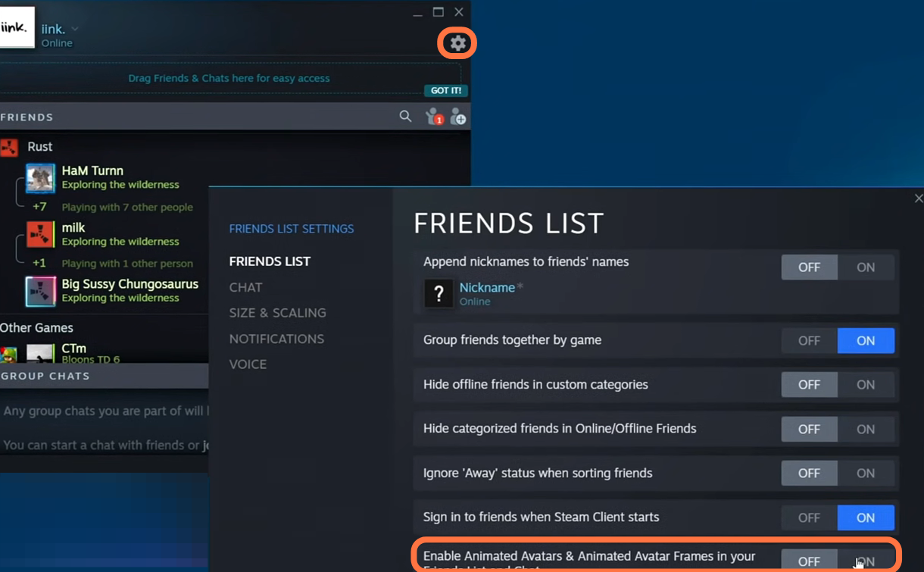The image size is (924, 572).
Task: Turn ON Animated Avatars & Avatar Frames
Action: (x=866, y=561)
